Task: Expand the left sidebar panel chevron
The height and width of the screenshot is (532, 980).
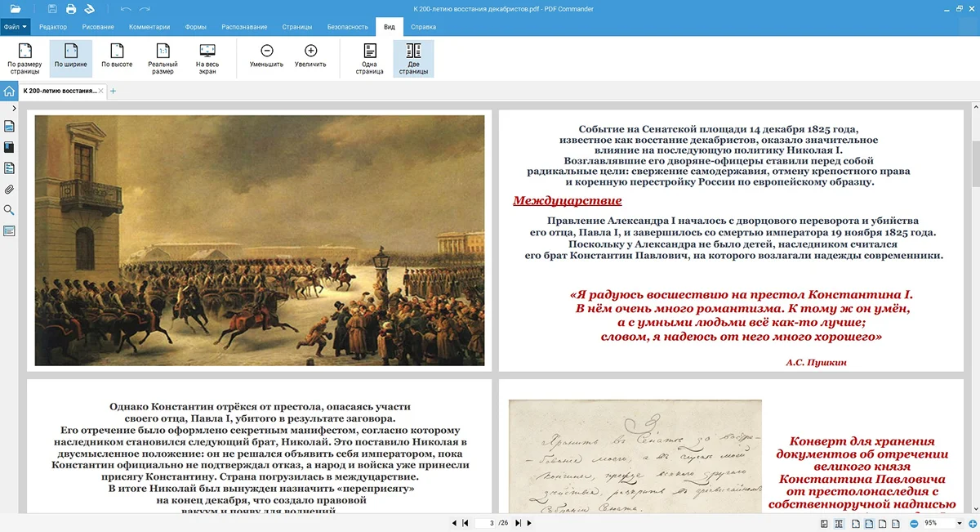Action: click(14, 108)
